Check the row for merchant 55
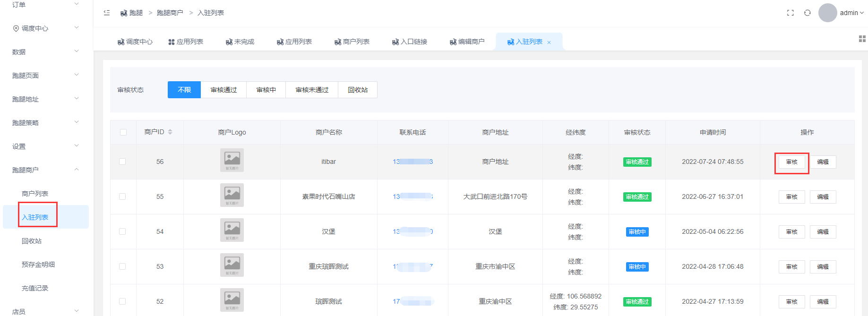 click(x=122, y=196)
